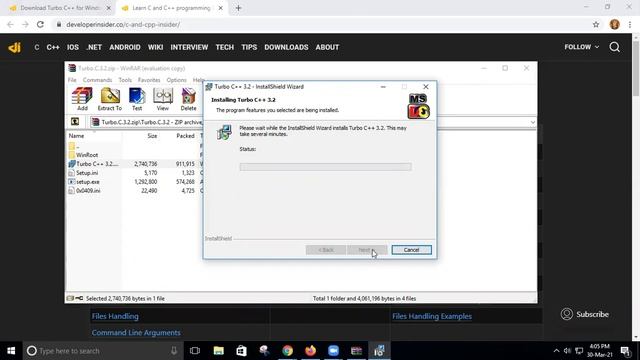Open Chrome from taskbar
640x360 pixels.
[x=287, y=351]
